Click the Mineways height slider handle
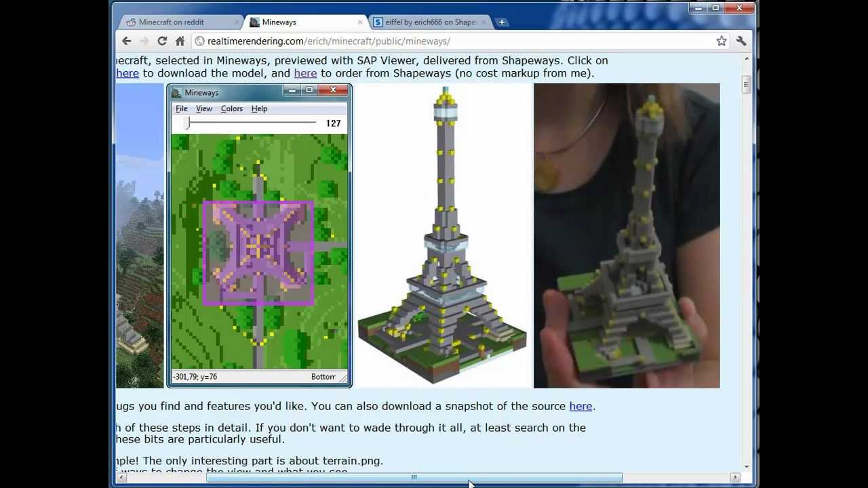 (x=188, y=123)
